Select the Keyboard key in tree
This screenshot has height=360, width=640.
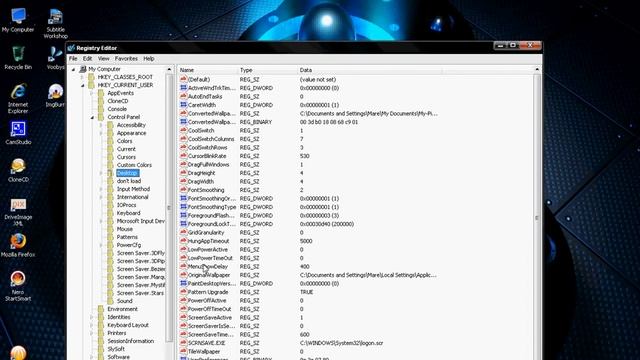click(x=129, y=213)
